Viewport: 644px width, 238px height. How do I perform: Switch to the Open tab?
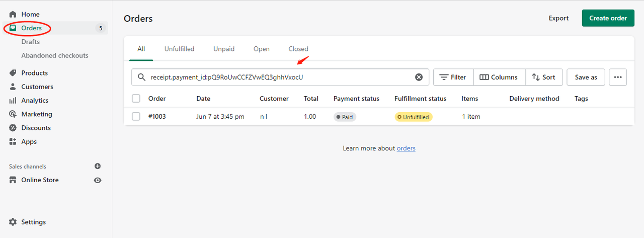262,49
